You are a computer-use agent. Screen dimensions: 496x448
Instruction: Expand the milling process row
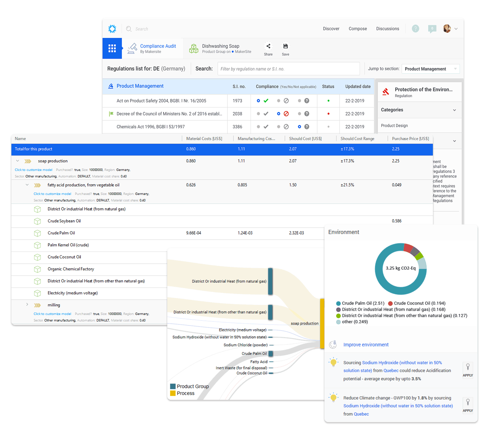[x=27, y=304]
